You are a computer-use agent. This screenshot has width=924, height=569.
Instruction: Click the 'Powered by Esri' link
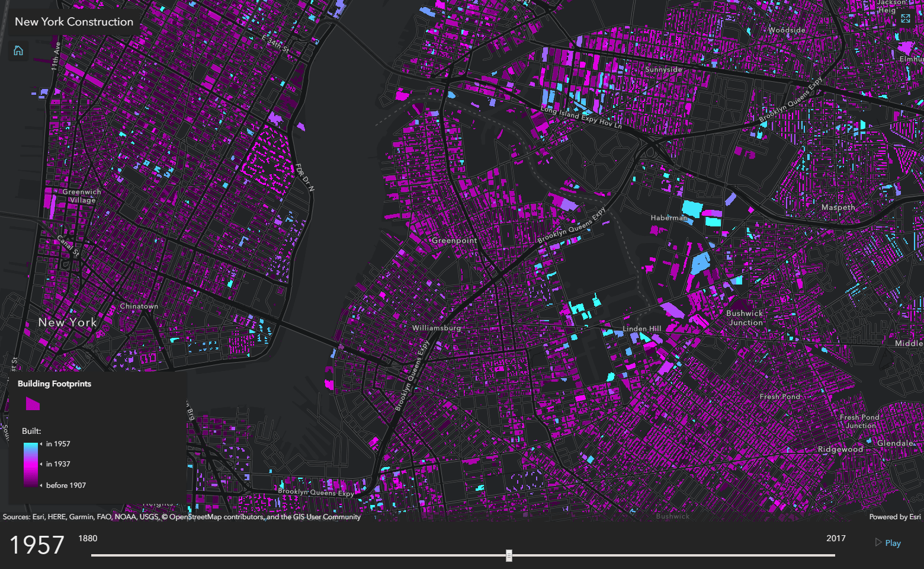895,517
